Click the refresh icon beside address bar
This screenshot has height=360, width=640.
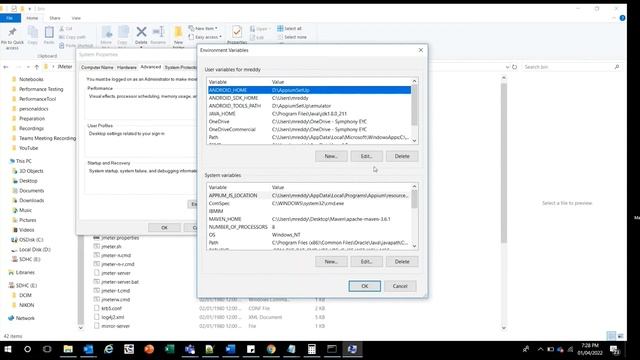[515, 67]
